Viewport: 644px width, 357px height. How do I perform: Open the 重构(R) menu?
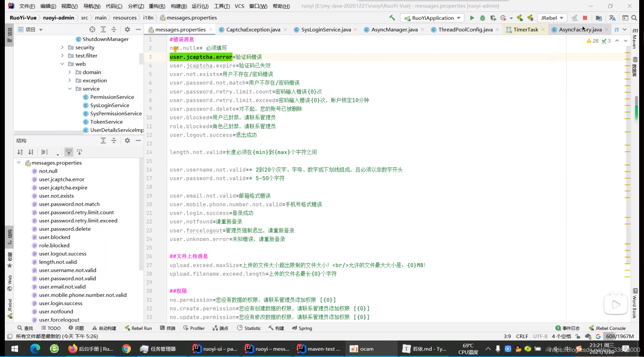pyautogui.click(x=157, y=6)
